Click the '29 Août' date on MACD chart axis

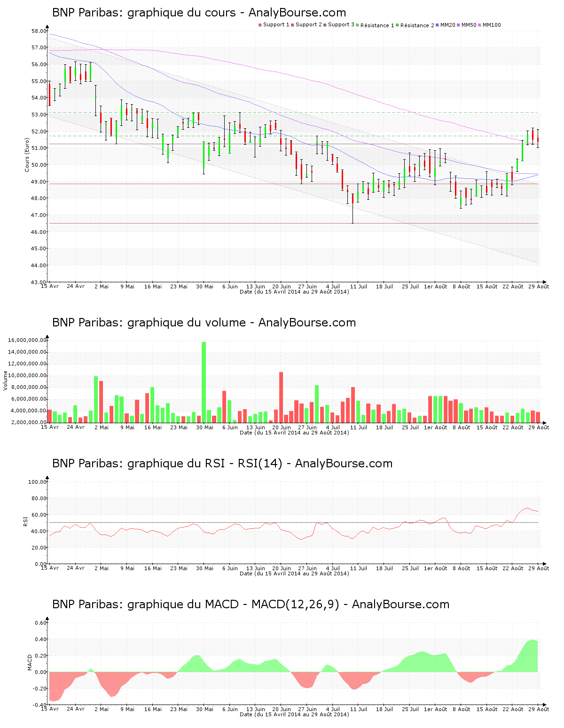[538, 709]
